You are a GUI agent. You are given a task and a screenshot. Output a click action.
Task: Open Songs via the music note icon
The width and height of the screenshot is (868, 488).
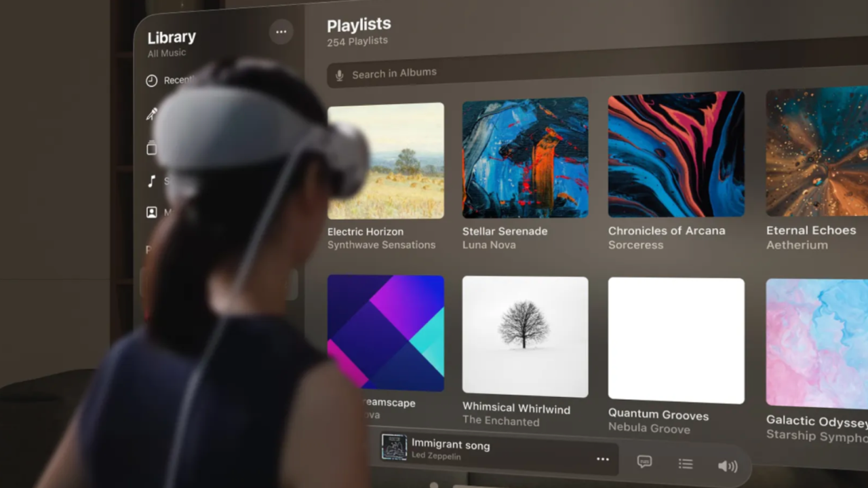[152, 181]
